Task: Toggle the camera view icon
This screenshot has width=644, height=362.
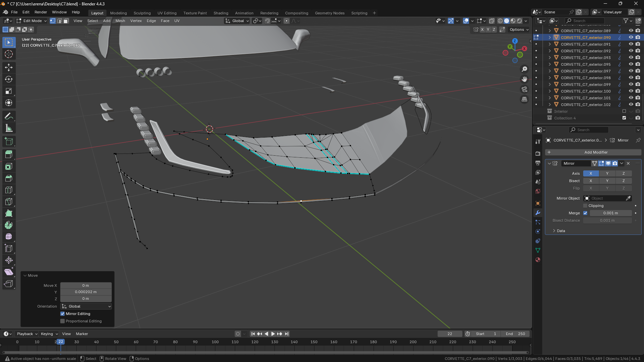Action: [x=524, y=89]
